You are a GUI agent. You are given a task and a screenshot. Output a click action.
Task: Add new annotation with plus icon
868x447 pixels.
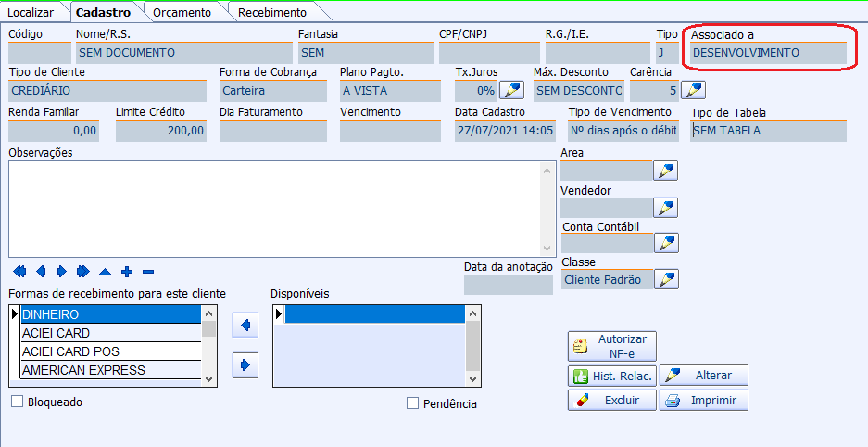[x=127, y=272]
